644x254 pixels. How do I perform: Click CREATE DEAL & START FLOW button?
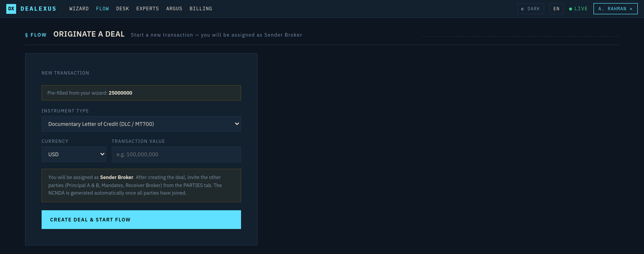click(x=141, y=220)
